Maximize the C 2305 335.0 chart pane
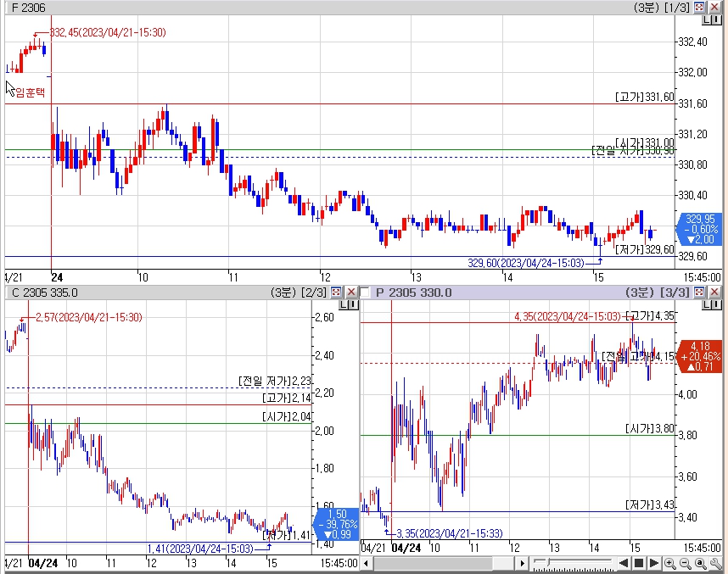The width and height of the screenshot is (728, 574). (336, 292)
